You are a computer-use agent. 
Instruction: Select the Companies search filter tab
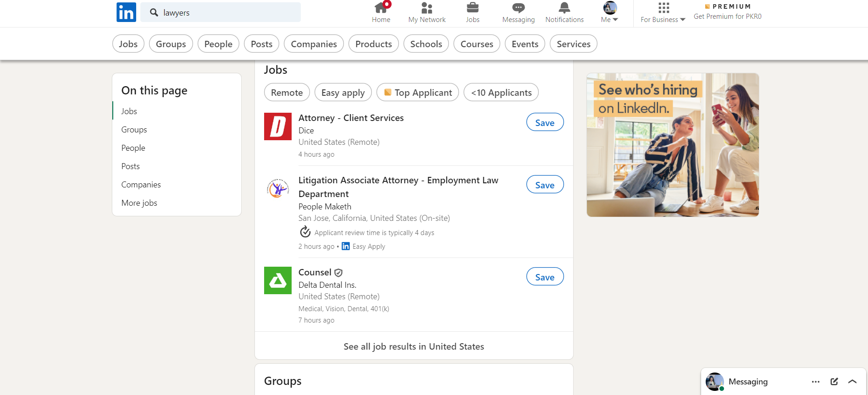(314, 44)
